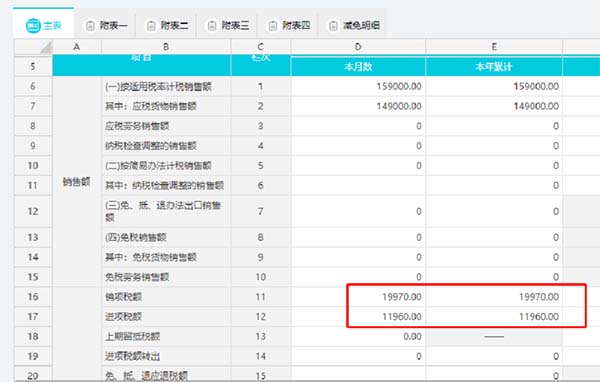The width and height of the screenshot is (600, 382).
Task: Select all cells via corner triangle
Action: (x=33, y=47)
